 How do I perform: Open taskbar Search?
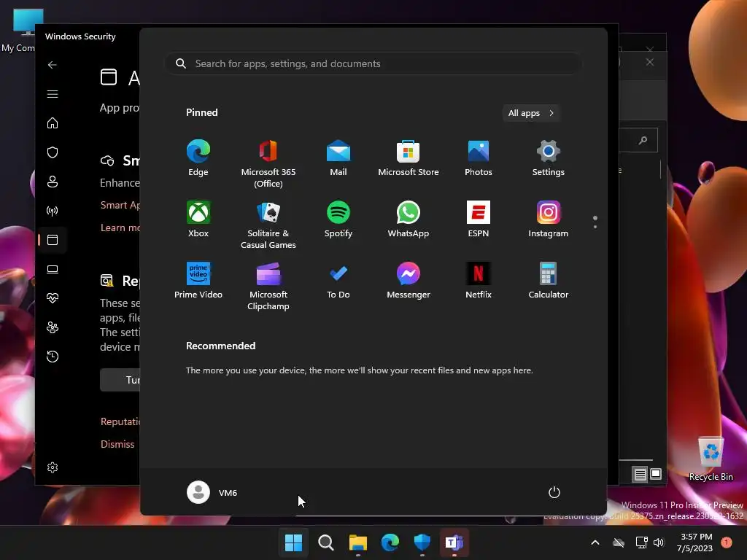(x=326, y=542)
